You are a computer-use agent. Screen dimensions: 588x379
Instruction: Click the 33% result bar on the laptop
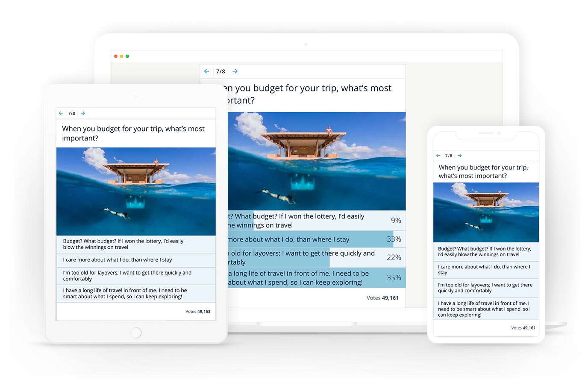(316, 239)
